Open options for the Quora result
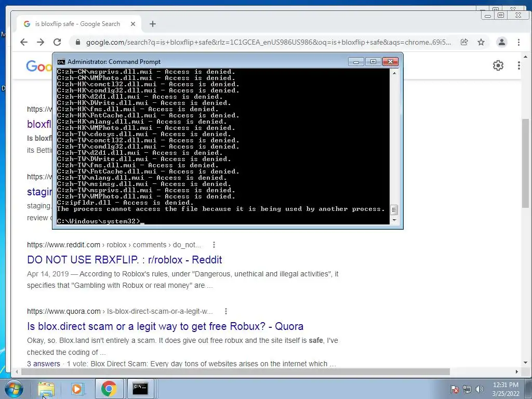 tap(225, 311)
